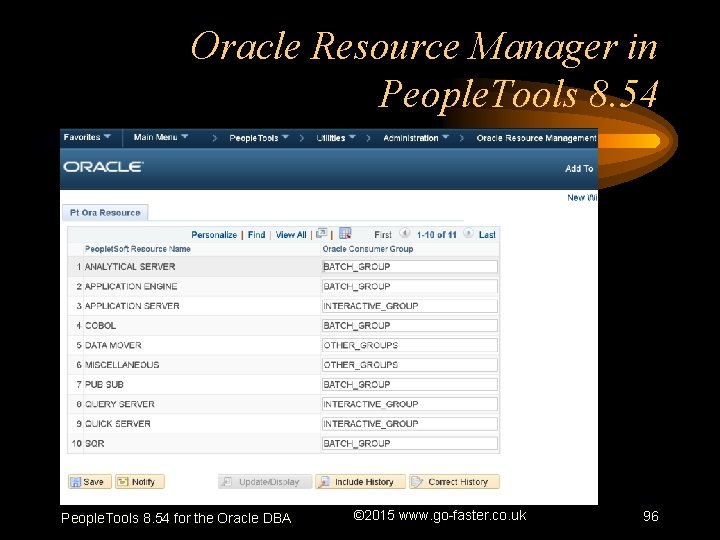Select the COBOL row text
Viewport: 720px width, 540px height.
click(x=100, y=326)
